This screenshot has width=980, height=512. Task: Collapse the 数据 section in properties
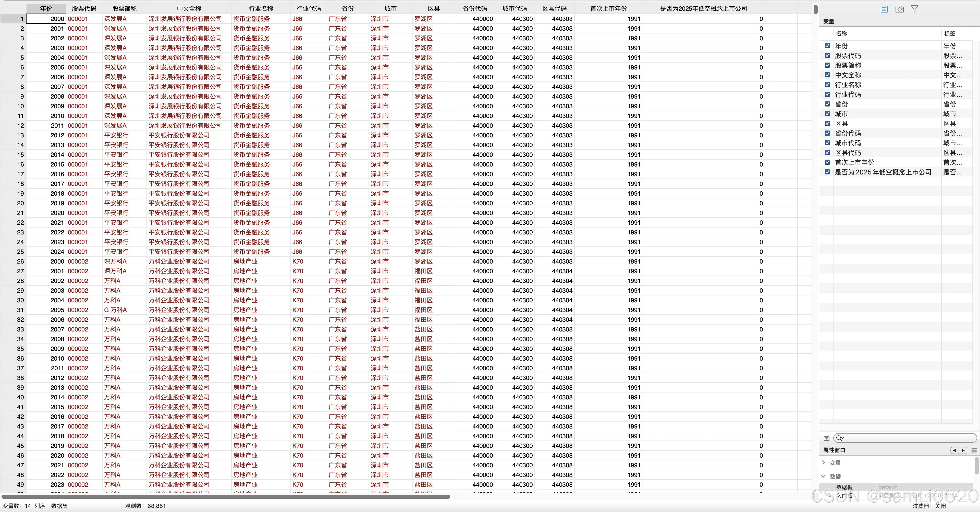824,476
